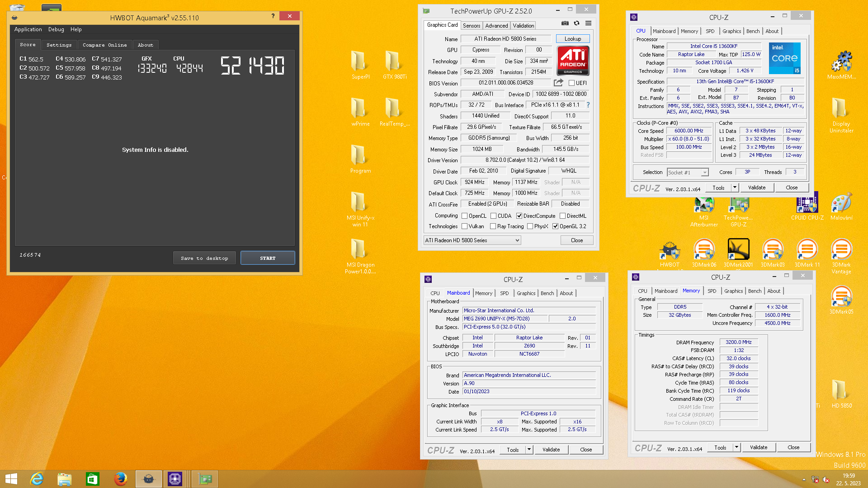Launch the Malování paint shortcut
Image resolution: width=868 pixels, height=488 pixels.
point(841,207)
